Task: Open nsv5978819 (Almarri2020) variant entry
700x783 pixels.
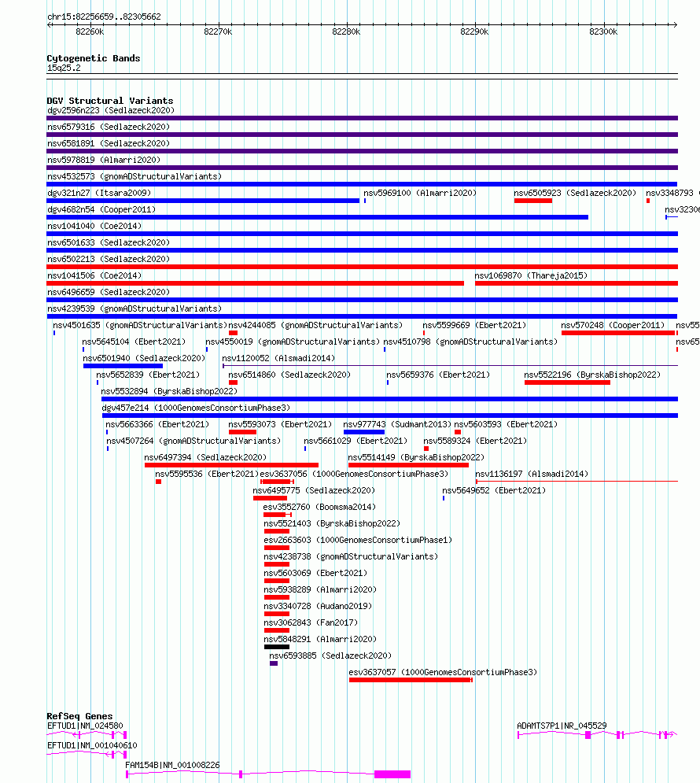Action: pyautogui.click(x=104, y=160)
